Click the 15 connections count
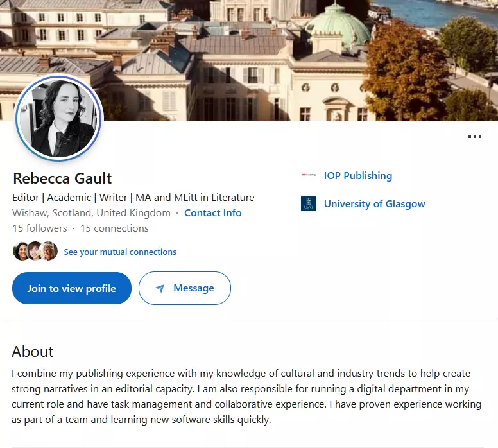Image resolution: width=498 pixels, height=448 pixels. click(x=114, y=228)
